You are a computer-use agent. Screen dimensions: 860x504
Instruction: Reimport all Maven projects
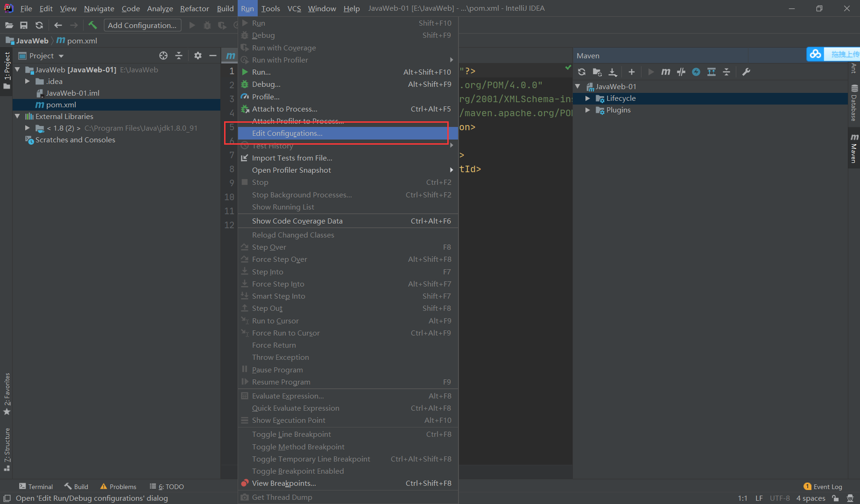coord(581,72)
